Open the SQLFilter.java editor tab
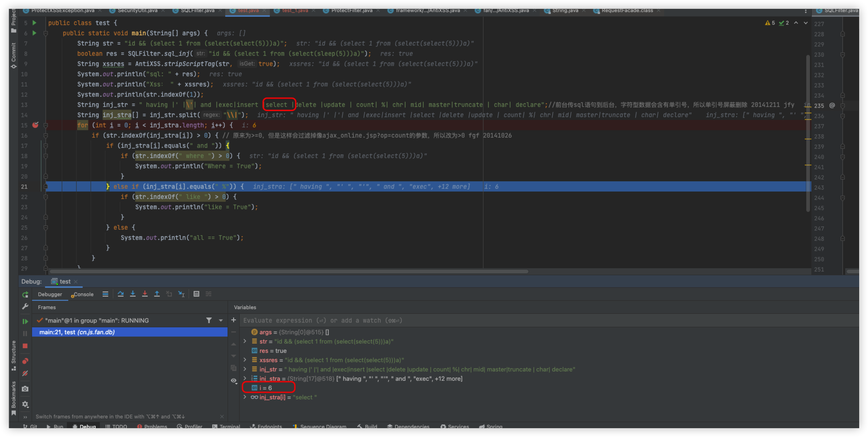Image resolution: width=868 pixels, height=437 pixels. [197, 10]
